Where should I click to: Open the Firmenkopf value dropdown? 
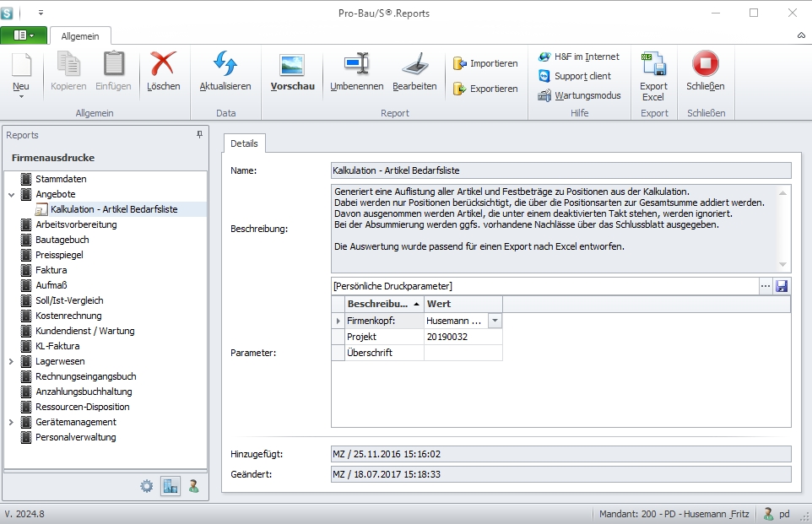tap(495, 320)
